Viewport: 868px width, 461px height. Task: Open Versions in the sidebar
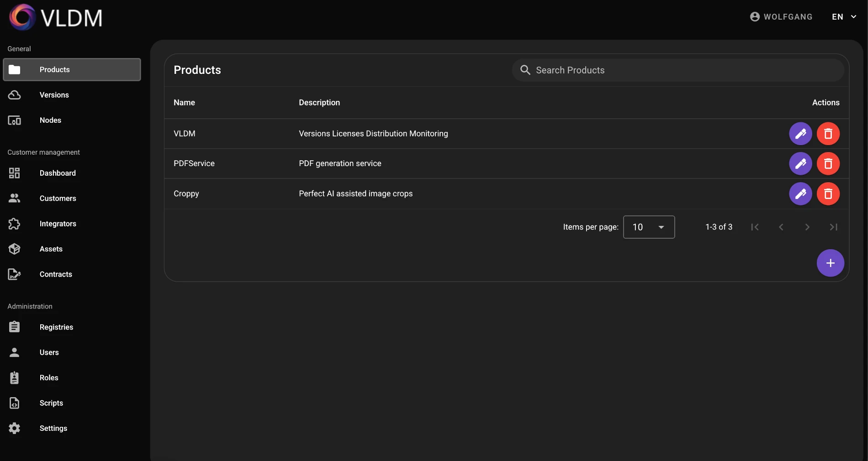pos(54,95)
